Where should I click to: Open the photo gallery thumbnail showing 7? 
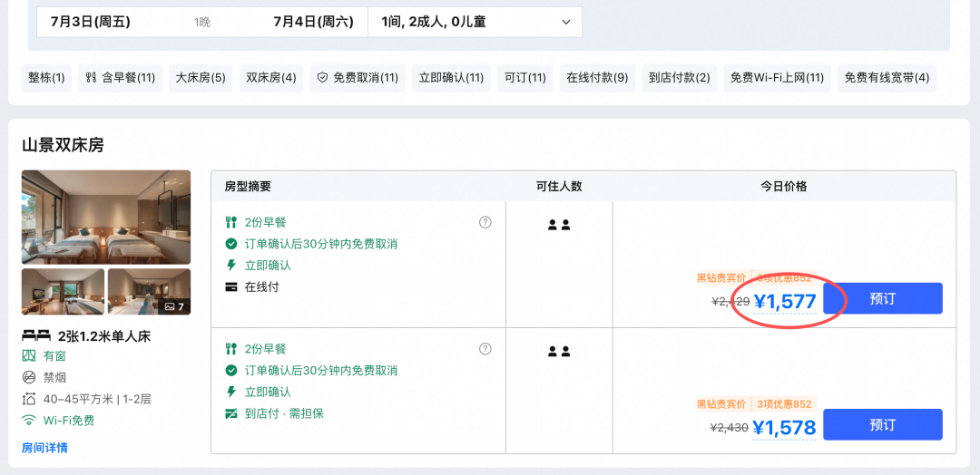[150, 292]
